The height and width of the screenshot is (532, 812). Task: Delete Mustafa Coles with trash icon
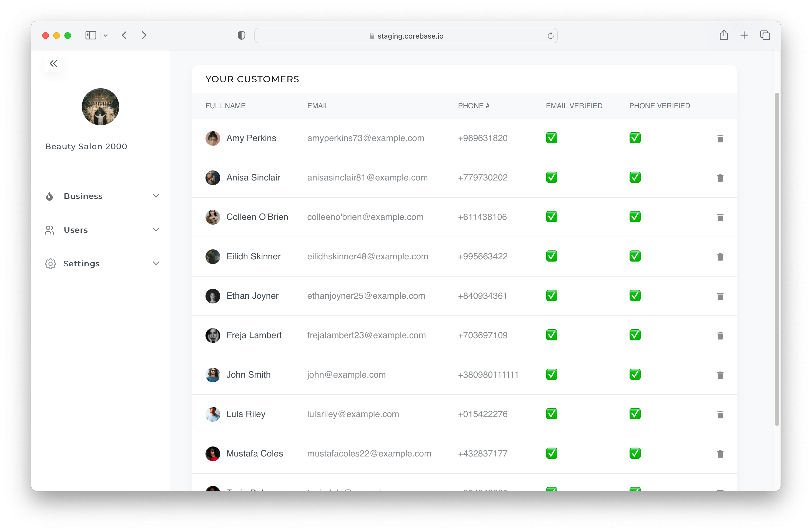720,454
